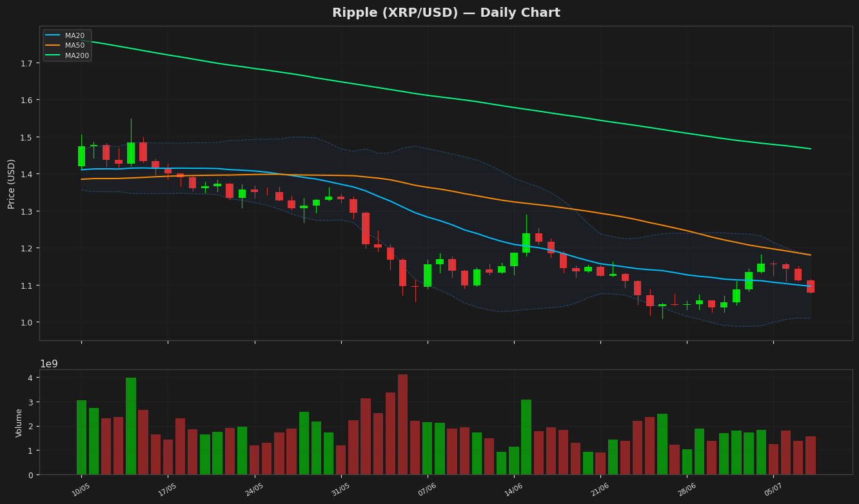
Task: Click the green MA200 line end point
Action: [x=811, y=149]
